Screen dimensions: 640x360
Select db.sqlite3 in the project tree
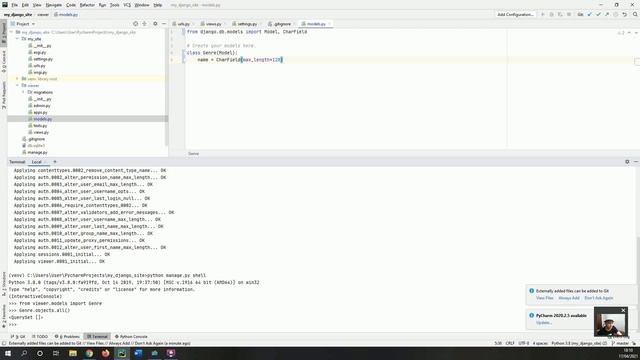tap(36, 146)
